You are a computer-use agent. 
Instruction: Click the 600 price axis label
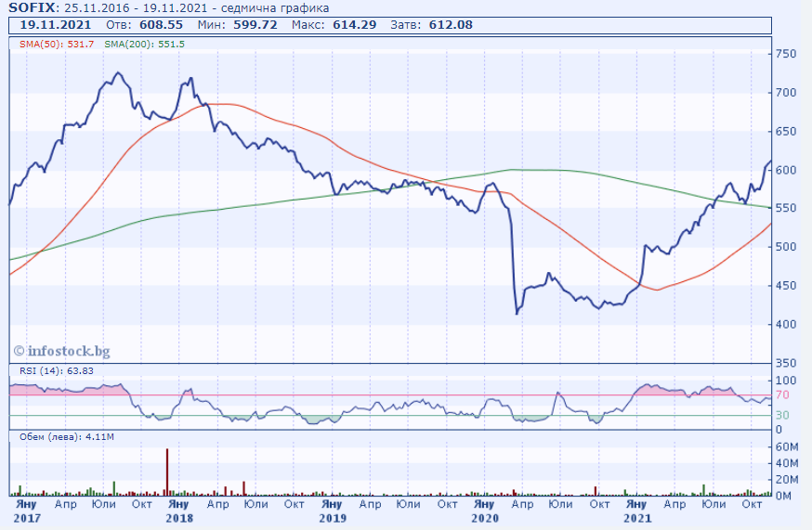point(786,170)
